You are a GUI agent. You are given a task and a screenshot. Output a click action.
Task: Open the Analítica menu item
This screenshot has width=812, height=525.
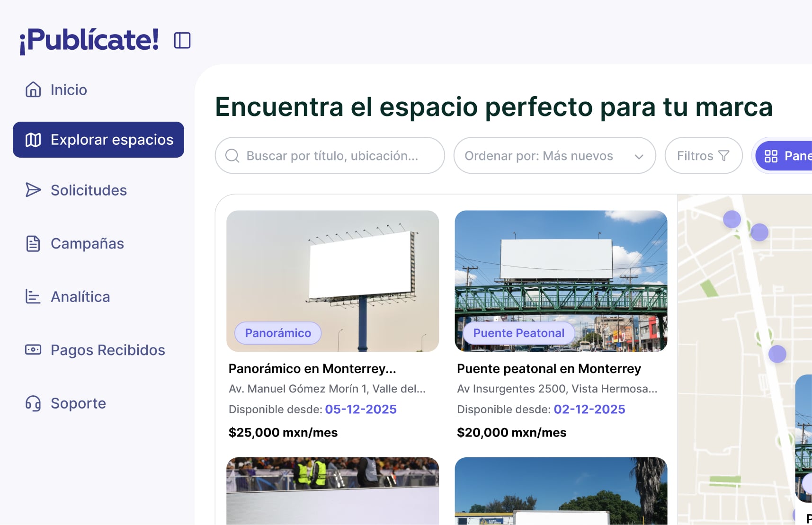point(80,296)
